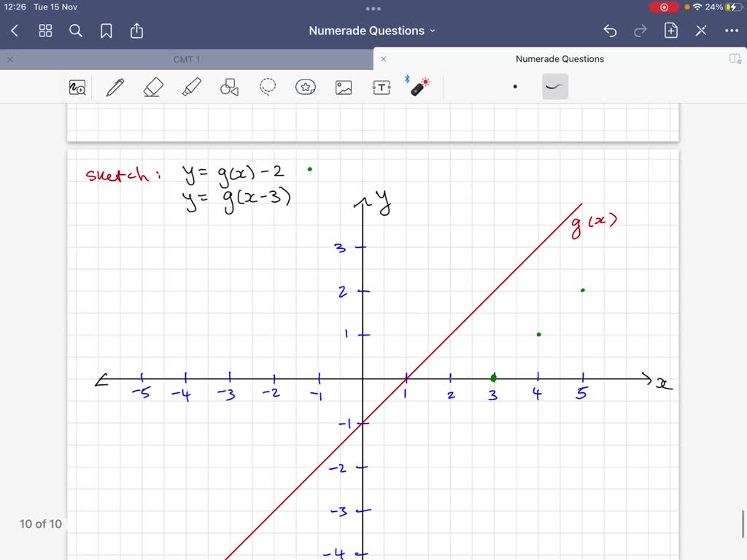The image size is (747, 560).
Task: Add a new page
Action: 670,31
